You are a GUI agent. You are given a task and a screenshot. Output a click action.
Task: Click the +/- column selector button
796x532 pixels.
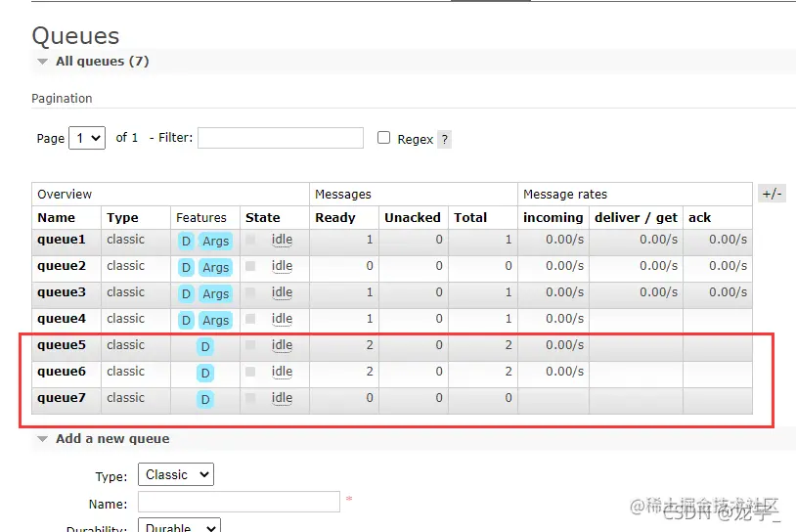tap(772, 194)
